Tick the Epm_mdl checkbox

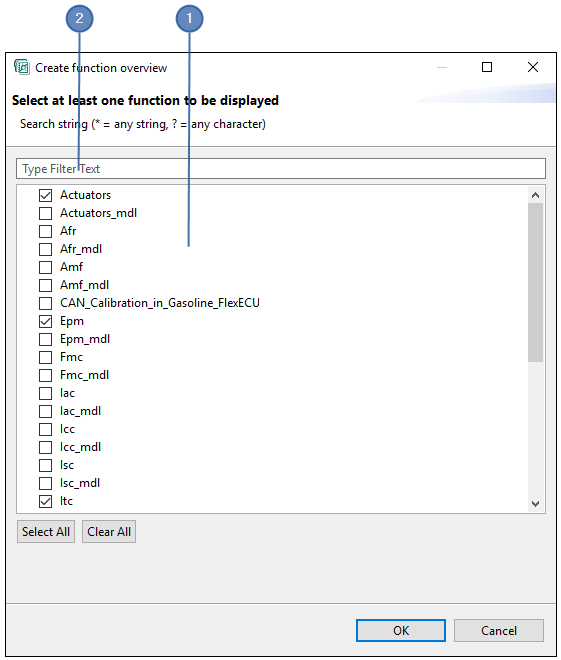click(45, 339)
